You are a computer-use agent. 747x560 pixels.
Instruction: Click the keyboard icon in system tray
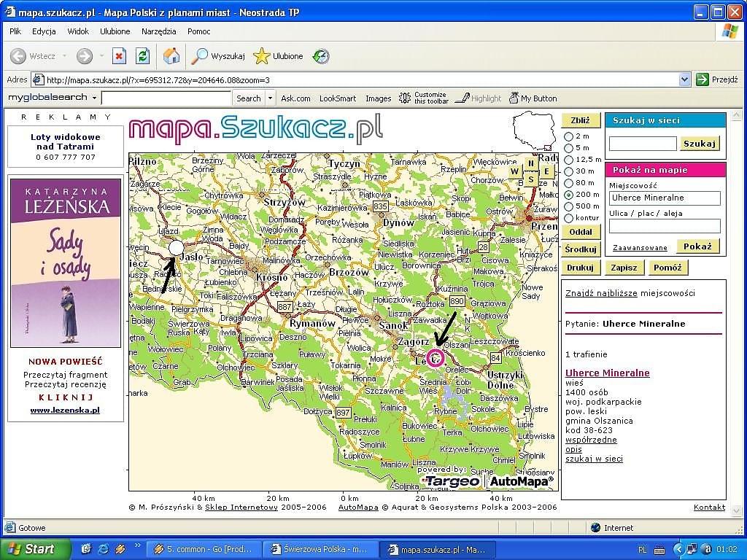tap(659, 550)
